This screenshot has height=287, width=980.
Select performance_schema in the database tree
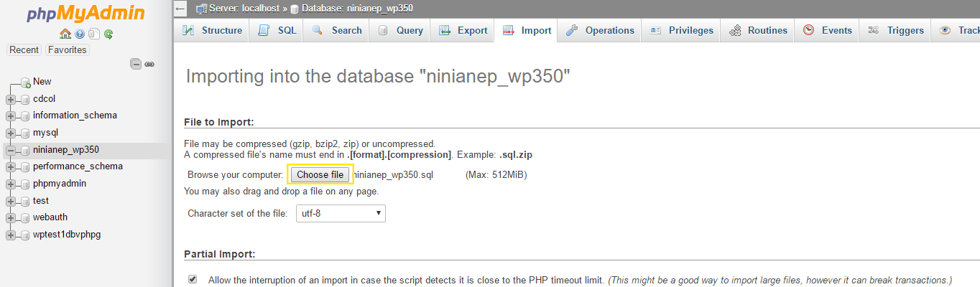78,166
